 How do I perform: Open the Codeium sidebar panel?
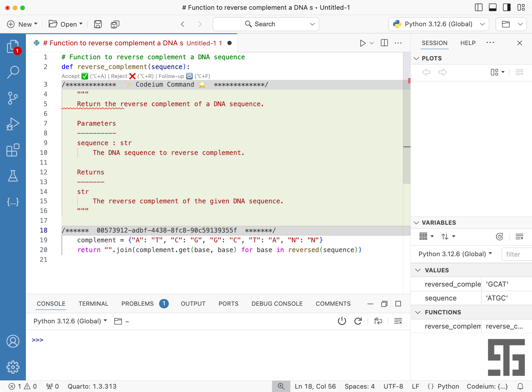[x=13, y=202]
